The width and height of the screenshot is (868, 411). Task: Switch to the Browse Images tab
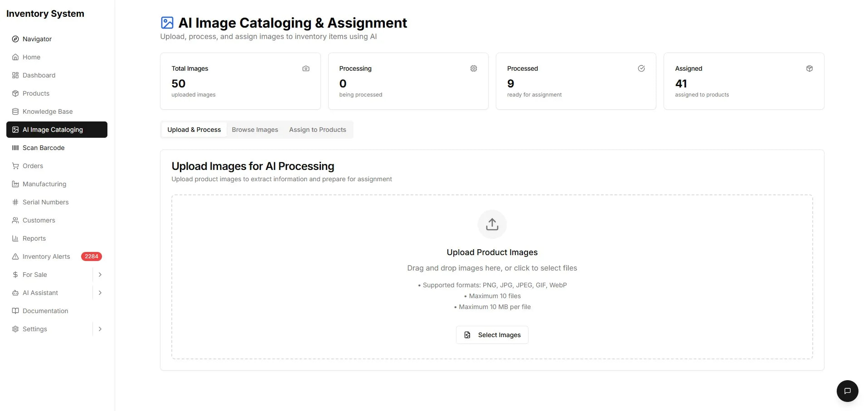click(255, 130)
